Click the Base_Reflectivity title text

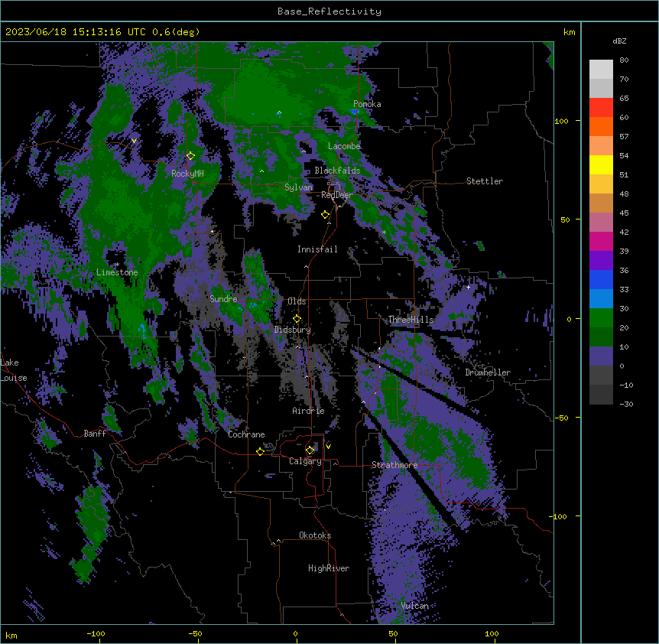click(x=329, y=11)
